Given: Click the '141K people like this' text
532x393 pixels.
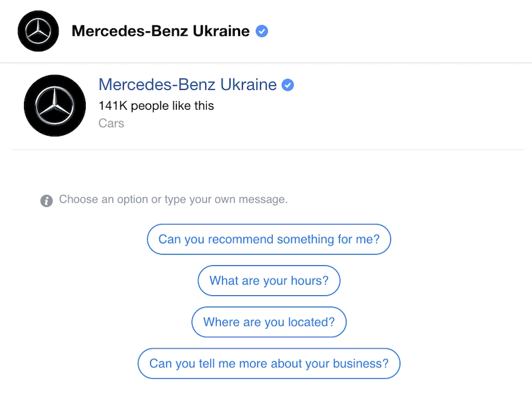Looking at the screenshot, I should coord(156,106).
